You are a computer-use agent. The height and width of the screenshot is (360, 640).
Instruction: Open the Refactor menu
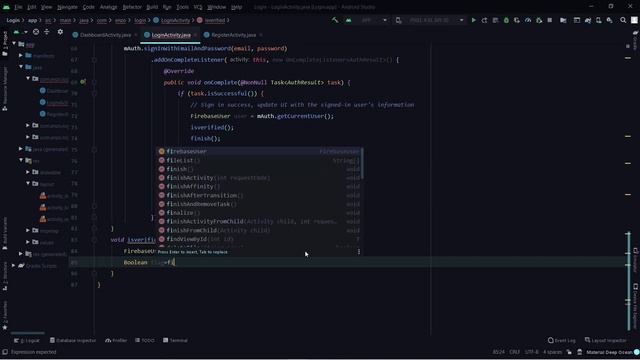point(132,7)
